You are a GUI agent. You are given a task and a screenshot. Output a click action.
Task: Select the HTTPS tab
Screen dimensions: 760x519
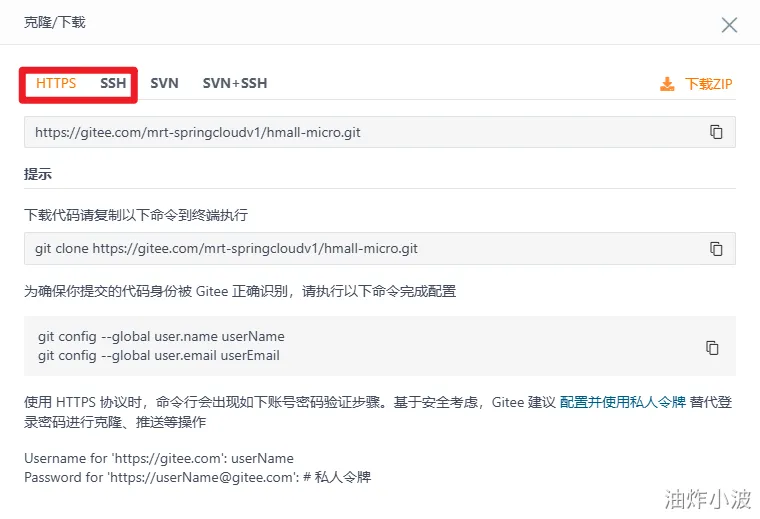click(56, 83)
